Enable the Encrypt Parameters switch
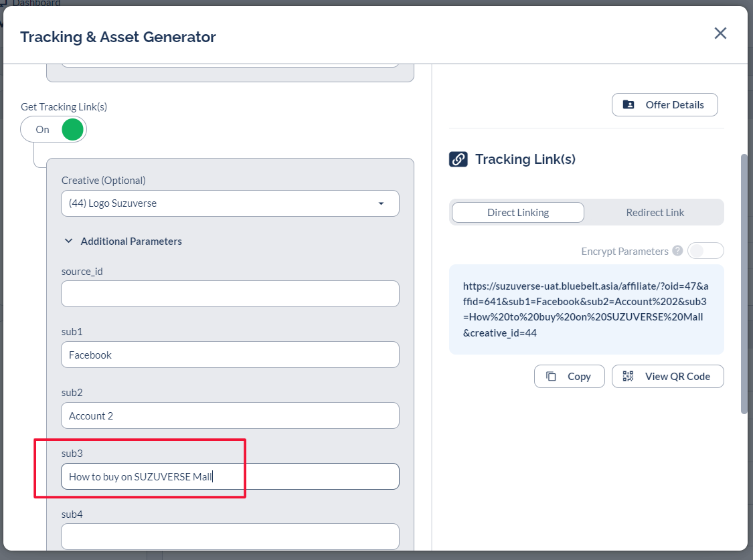This screenshot has height=560, width=753. [x=705, y=251]
